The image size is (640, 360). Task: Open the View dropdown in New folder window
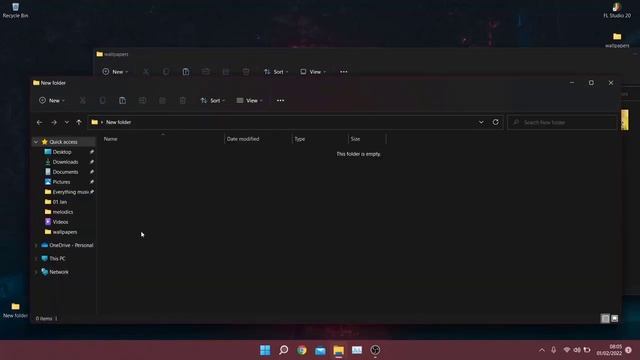click(x=249, y=100)
